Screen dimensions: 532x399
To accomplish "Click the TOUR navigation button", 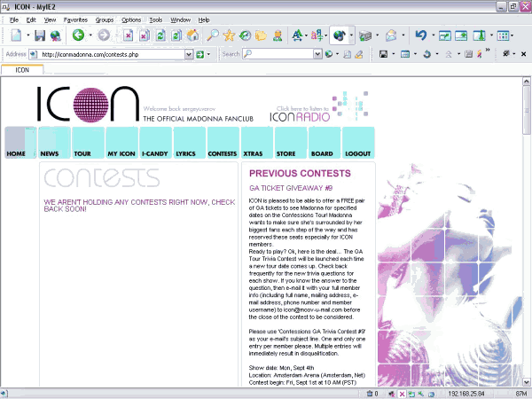I will tap(88, 143).
